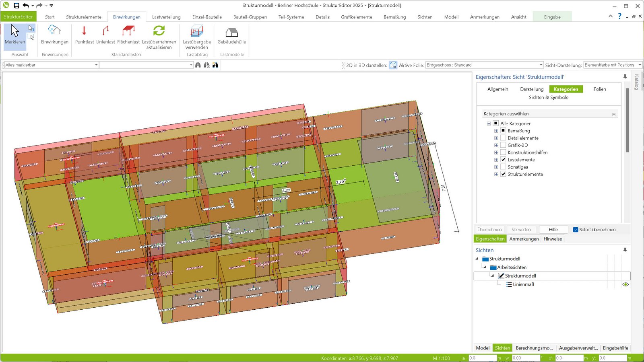Pin the Eigenschaften panel
This screenshot has width=644, height=362.
pos(625,76)
